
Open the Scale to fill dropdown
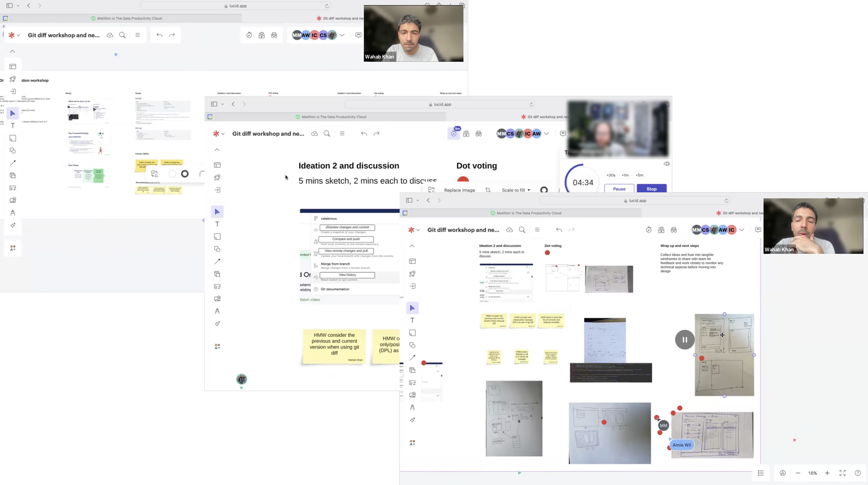(x=516, y=190)
